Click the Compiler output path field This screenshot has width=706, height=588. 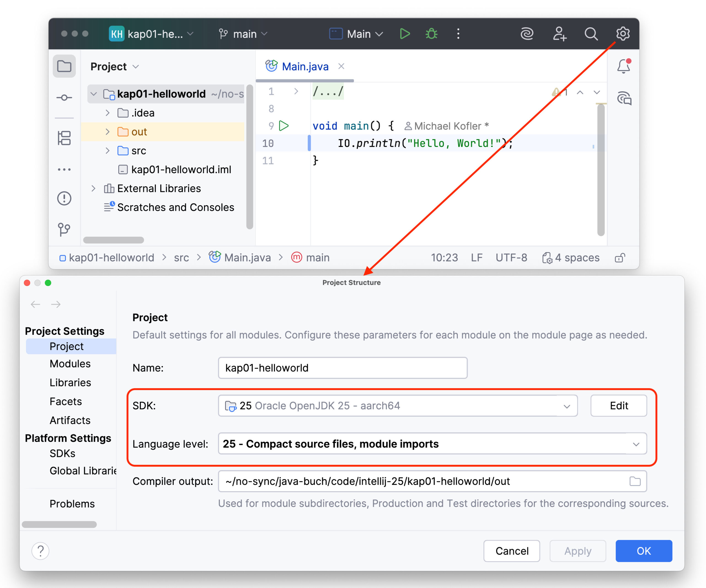tap(432, 481)
